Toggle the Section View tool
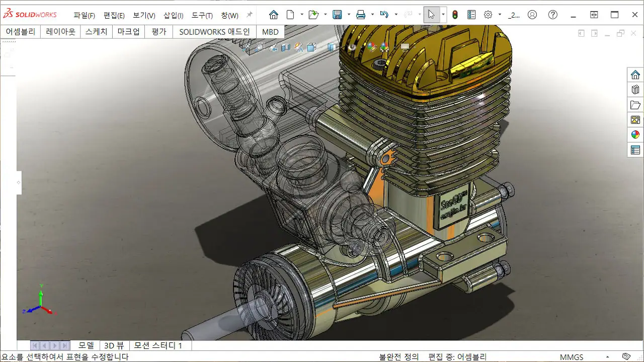 click(x=286, y=47)
